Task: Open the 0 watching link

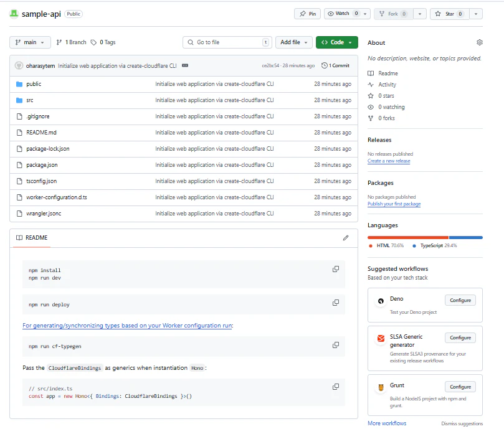Action: (x=391, y=107)
